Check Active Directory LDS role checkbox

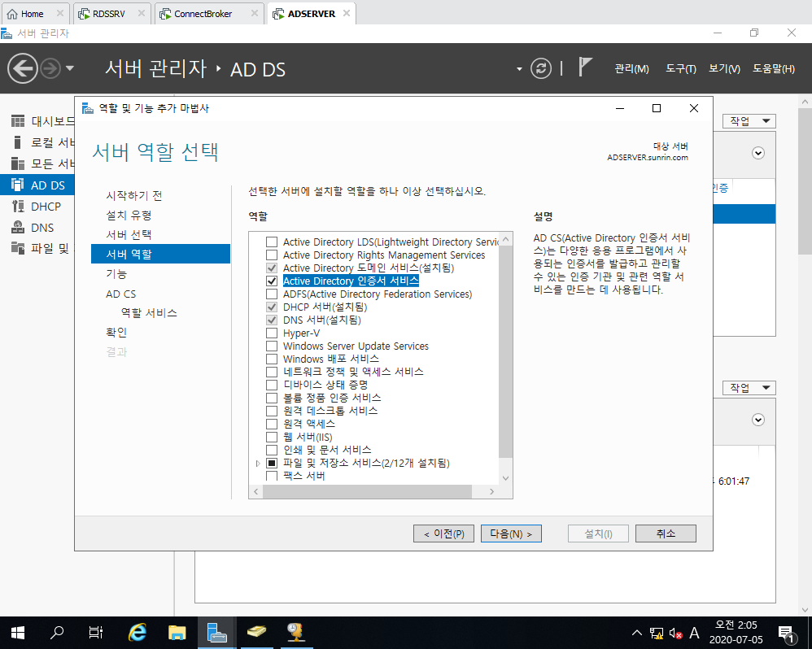tap(272, 242)
